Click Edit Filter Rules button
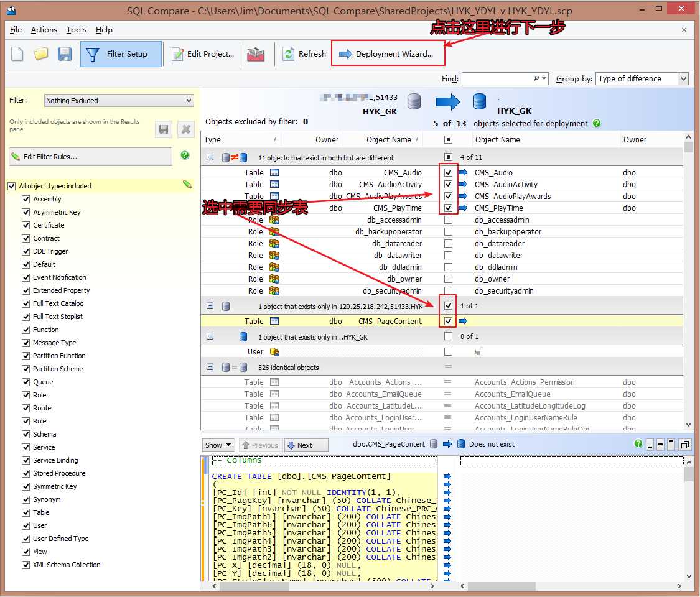 pos(91,157)
